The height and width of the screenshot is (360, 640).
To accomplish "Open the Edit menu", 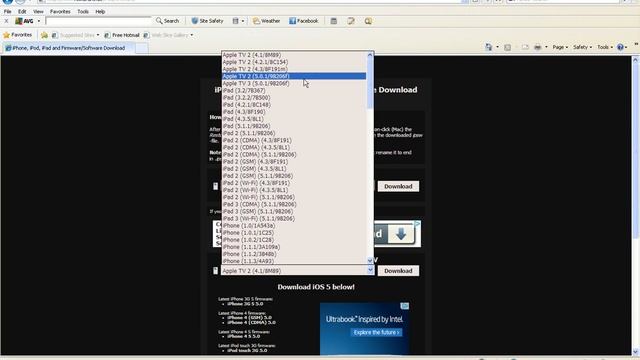I will click(x=22, y=11).
